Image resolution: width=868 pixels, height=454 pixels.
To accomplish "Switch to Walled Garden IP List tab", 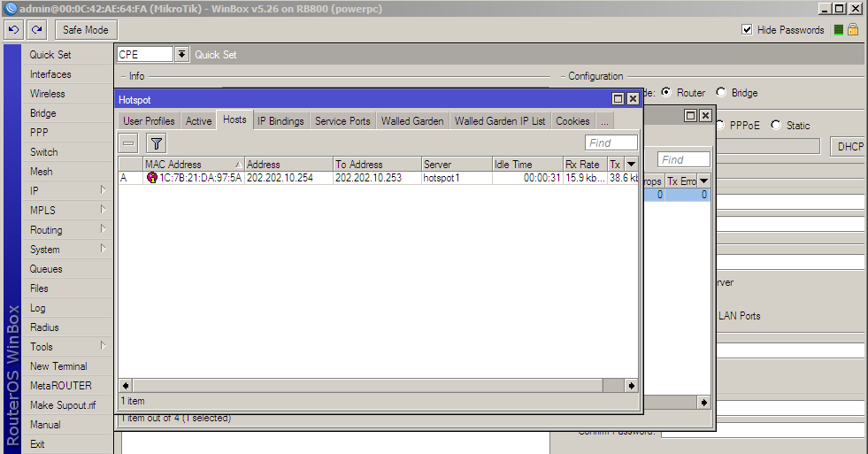I will coord(500,120).
